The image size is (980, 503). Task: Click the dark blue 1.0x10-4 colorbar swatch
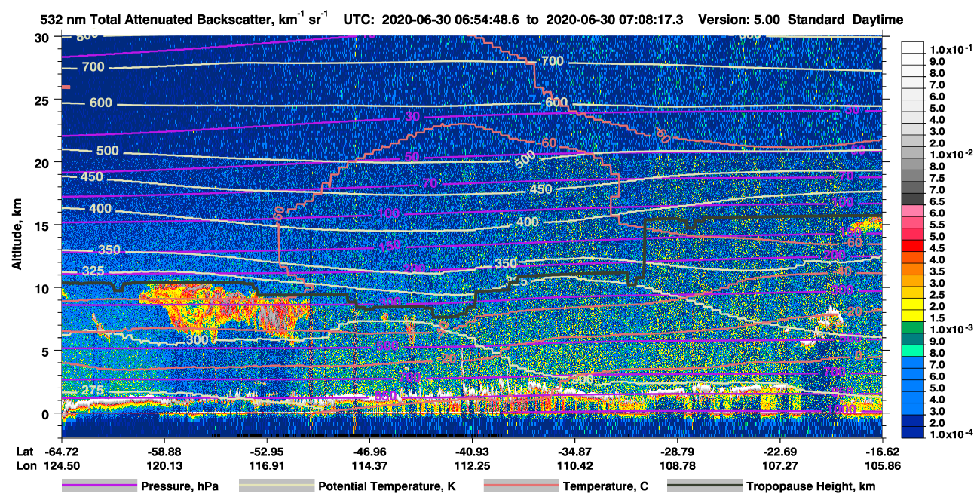click(912, 433)
